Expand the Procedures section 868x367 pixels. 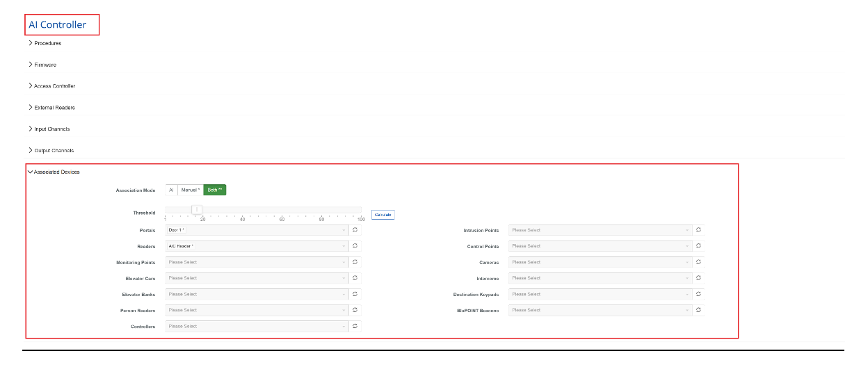click(x=47, y=43)
